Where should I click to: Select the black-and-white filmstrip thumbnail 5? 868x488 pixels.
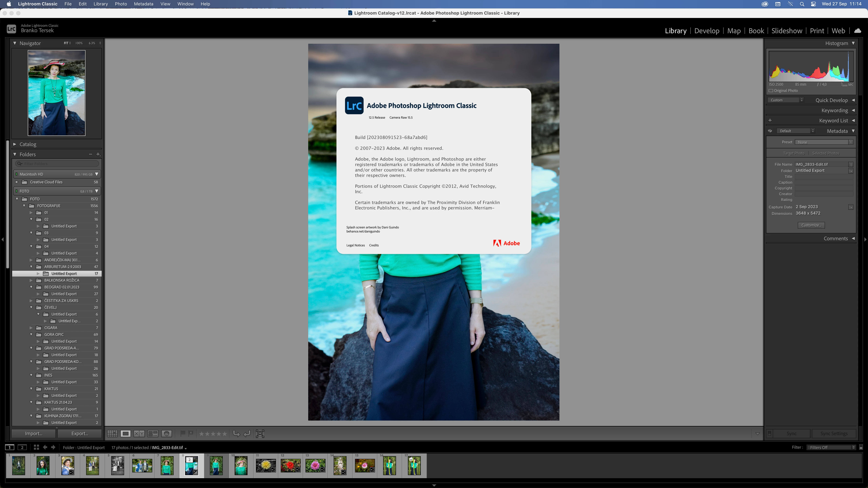(x=117, y=465)
